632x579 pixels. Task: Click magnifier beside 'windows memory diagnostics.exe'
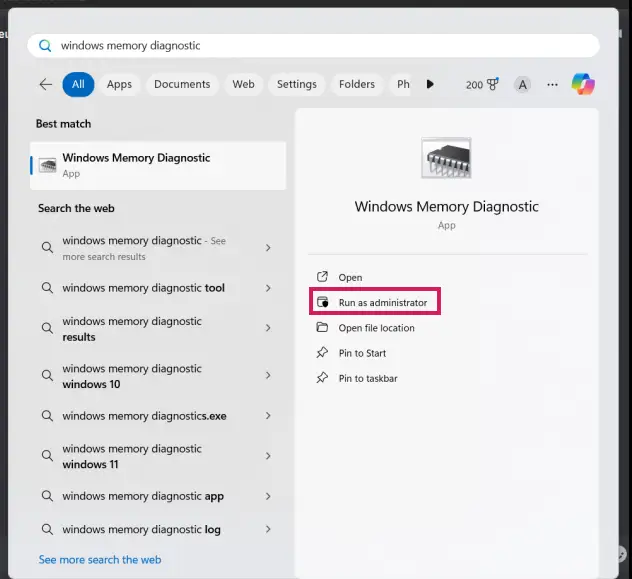(x=47, y=415)
